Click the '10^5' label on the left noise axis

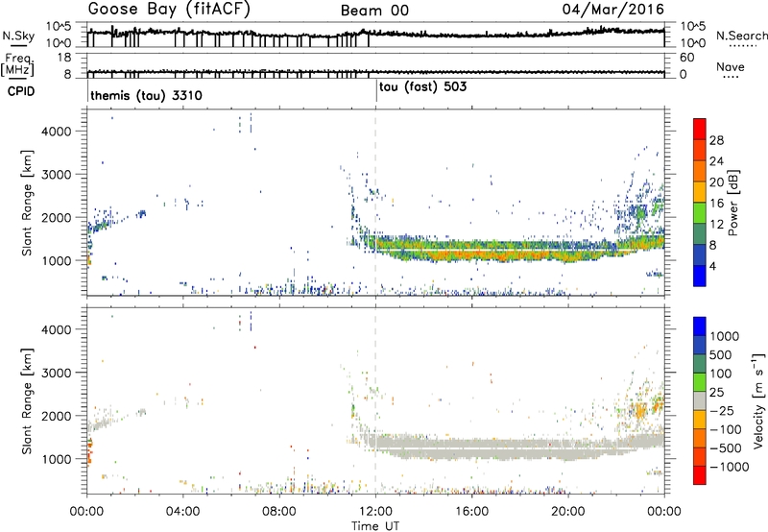coord(59,27)
